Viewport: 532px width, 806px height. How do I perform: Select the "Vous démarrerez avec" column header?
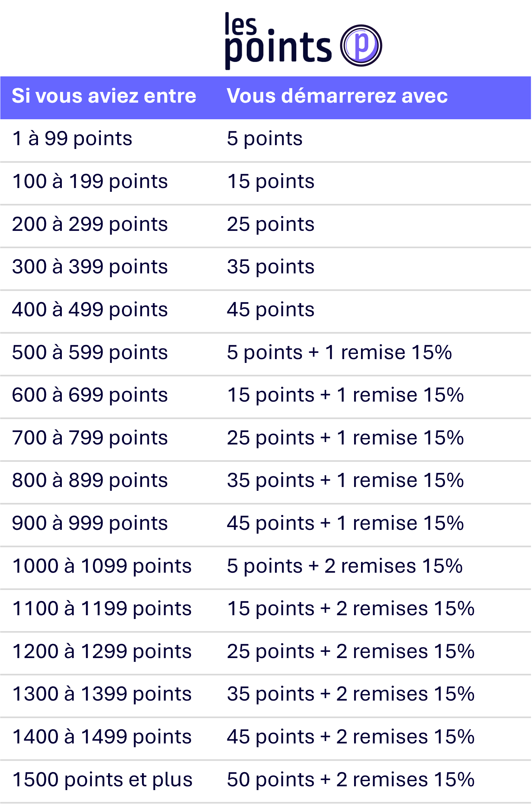click(x=337, y=96)
